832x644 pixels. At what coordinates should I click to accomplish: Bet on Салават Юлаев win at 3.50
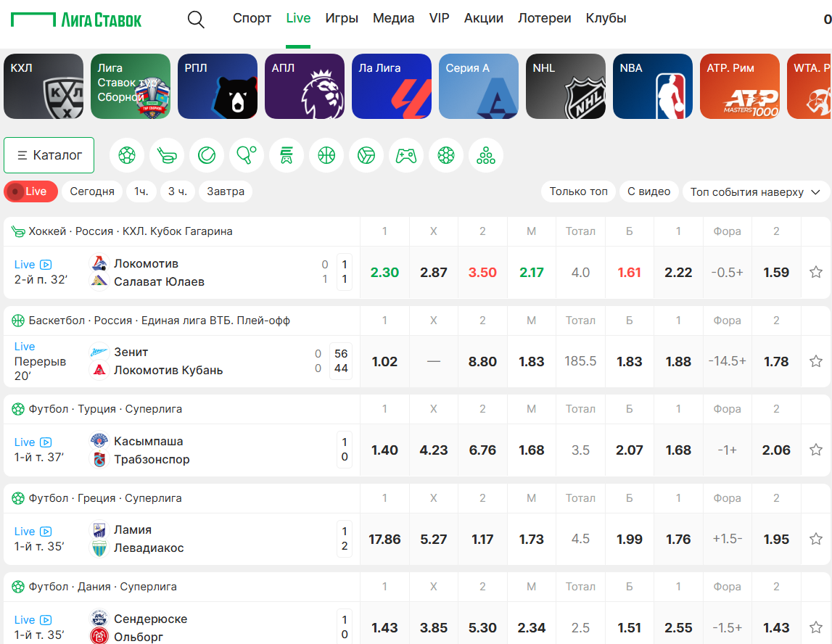[482, 272]
